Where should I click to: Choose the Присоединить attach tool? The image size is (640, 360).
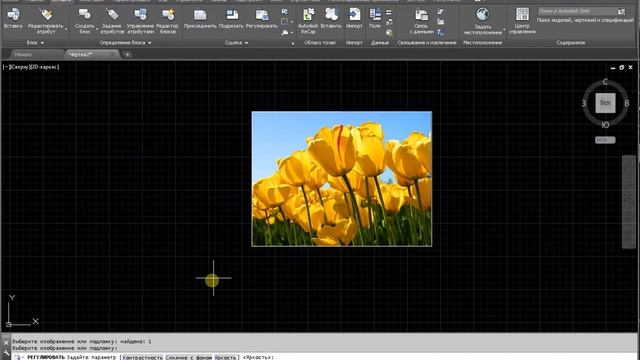point(200,18)
